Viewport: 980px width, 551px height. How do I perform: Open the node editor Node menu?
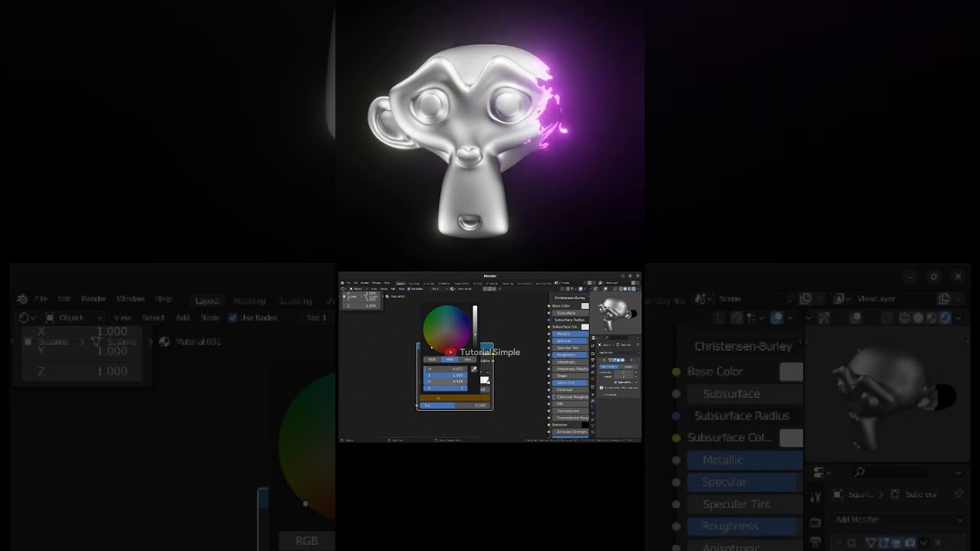[x=402, y=289]
